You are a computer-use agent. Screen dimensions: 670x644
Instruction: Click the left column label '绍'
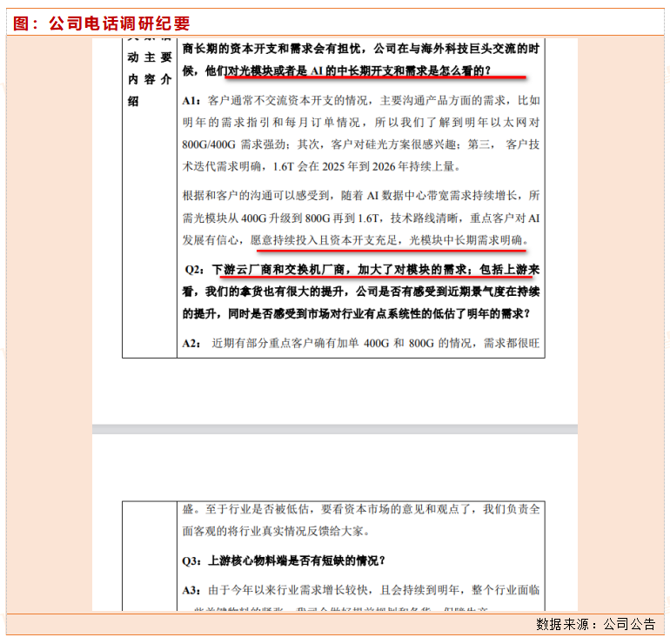133,101
